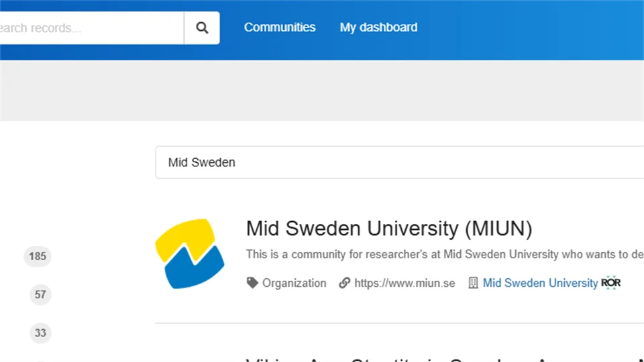Click the tag icon beside Organization

pos(252,283)
